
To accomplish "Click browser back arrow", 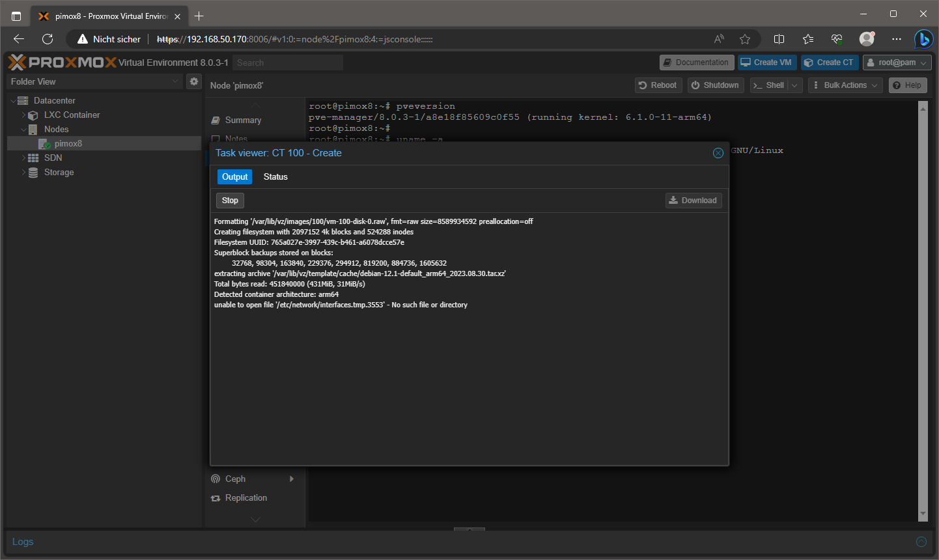I will pyautogui.click(x=19, y=39).
